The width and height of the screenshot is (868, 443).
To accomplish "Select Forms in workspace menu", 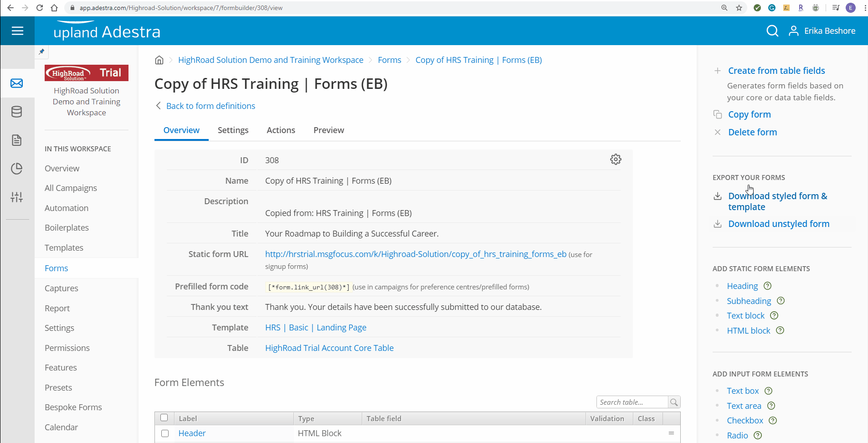I will tap(56, 268).
